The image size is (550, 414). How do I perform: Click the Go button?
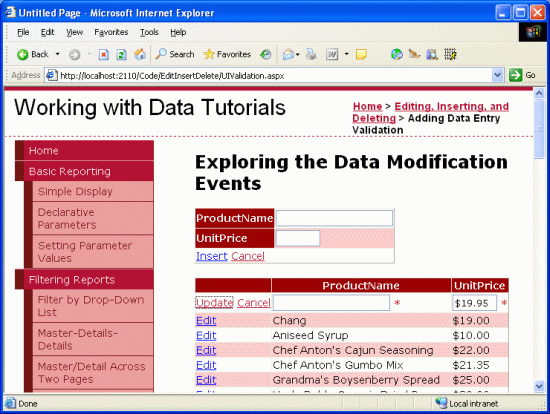point(522,75)
